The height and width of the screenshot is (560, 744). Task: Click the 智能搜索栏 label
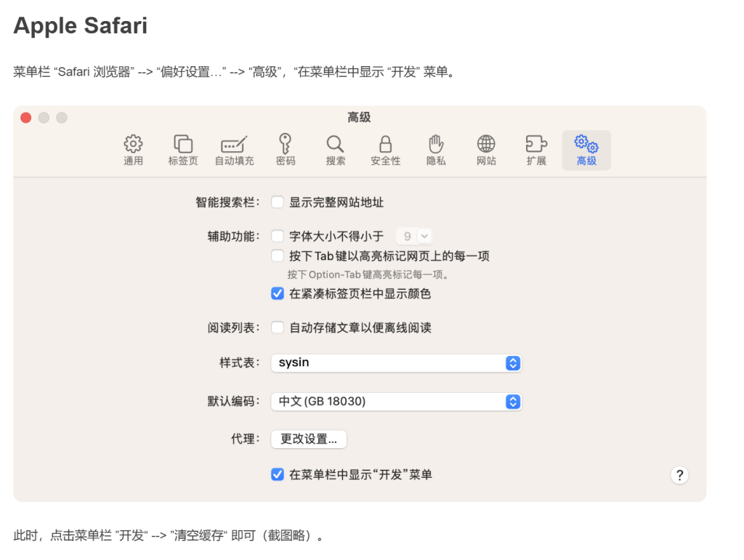227,203
